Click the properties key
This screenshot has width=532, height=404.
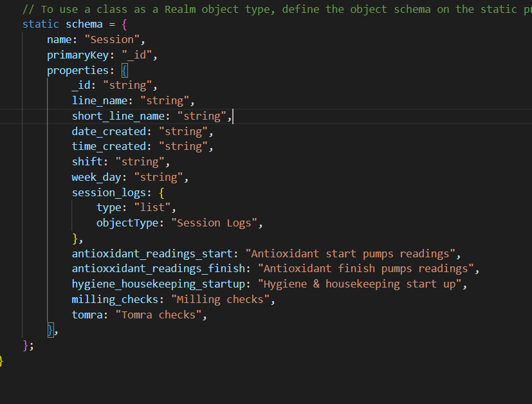pyautogui.click(x=77, y=70)
